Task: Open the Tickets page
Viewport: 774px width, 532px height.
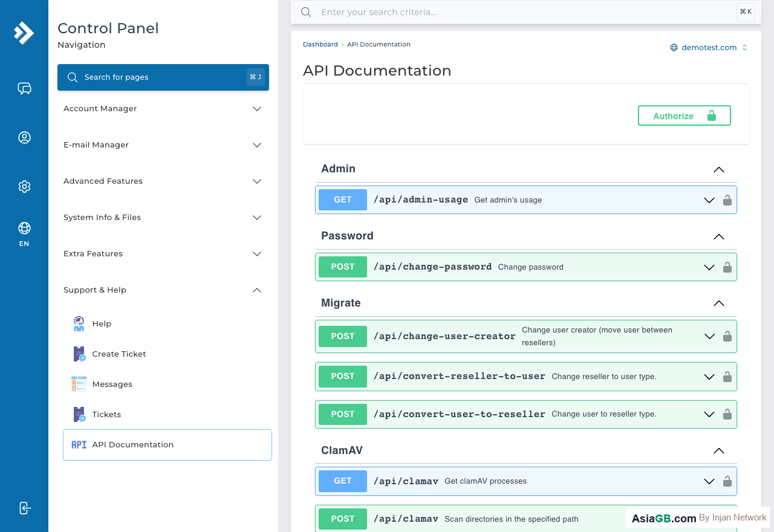Action: 167,414
